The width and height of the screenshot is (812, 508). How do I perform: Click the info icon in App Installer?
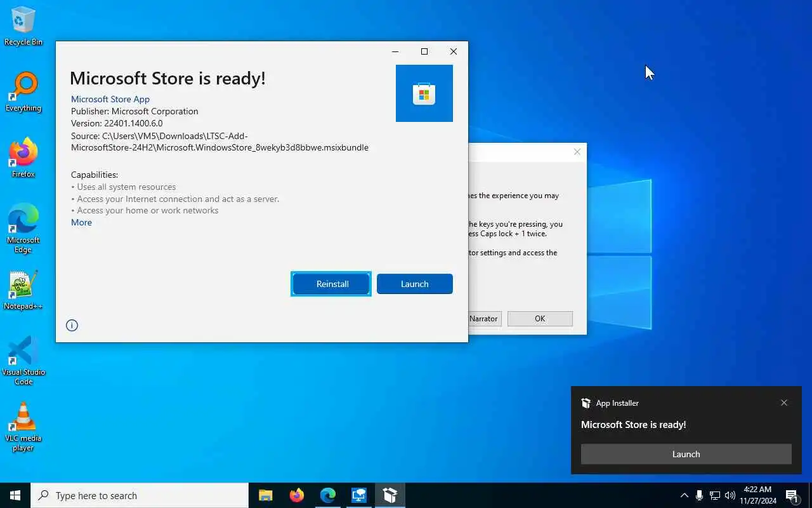coord(72,325)
